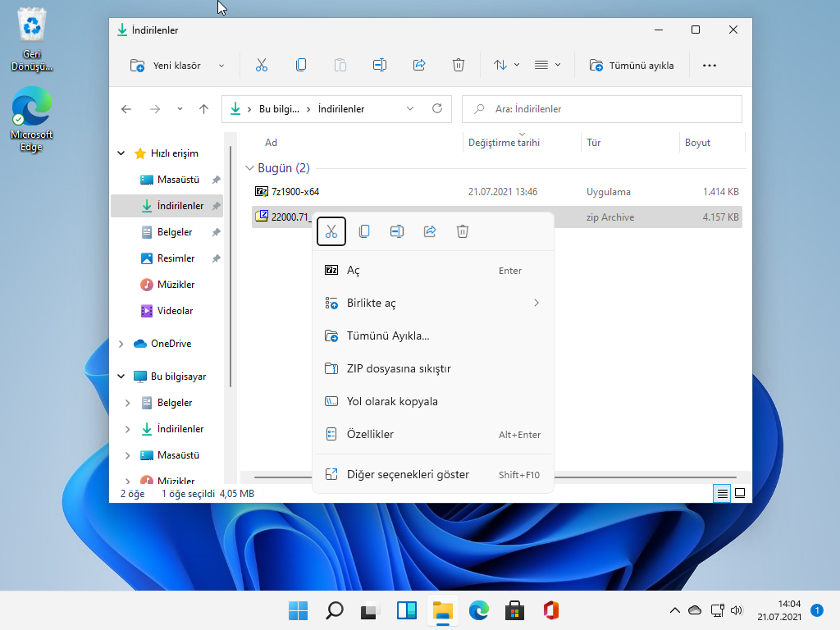Click the Share icon in the toolbar
The width and height of the screenshot is (840, 630).
point(419,65)
